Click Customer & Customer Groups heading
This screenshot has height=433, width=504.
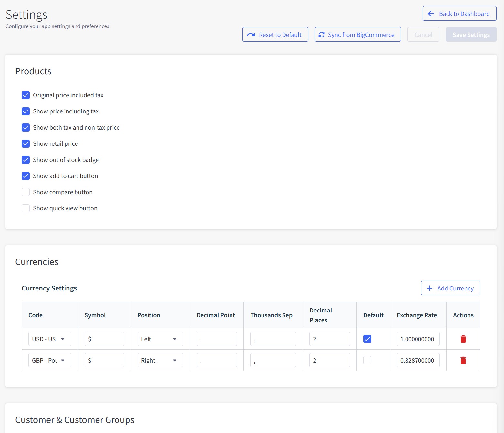click(75, 420)
